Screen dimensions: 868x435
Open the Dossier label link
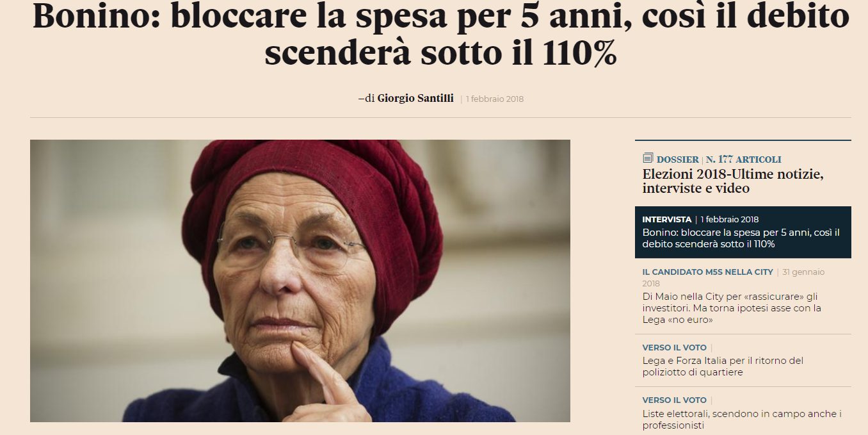pos(678,160)
